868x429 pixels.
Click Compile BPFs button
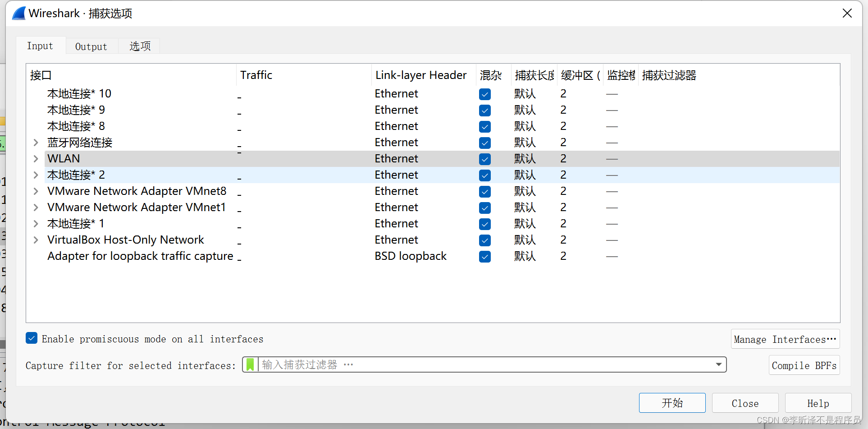coord(804,365)
